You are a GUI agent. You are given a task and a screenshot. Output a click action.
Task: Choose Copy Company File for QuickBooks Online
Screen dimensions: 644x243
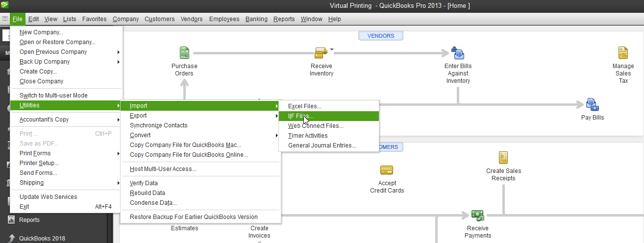[x=200, y=155]
